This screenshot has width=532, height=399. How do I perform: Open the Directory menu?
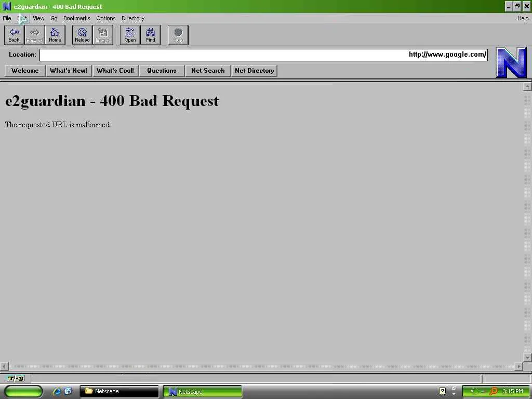click(133, 18)
